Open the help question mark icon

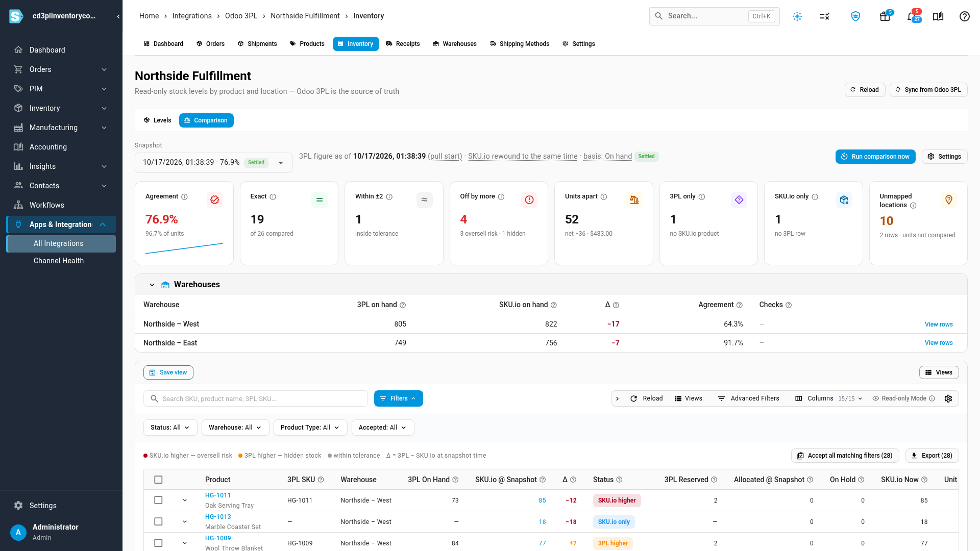(964, 16)
